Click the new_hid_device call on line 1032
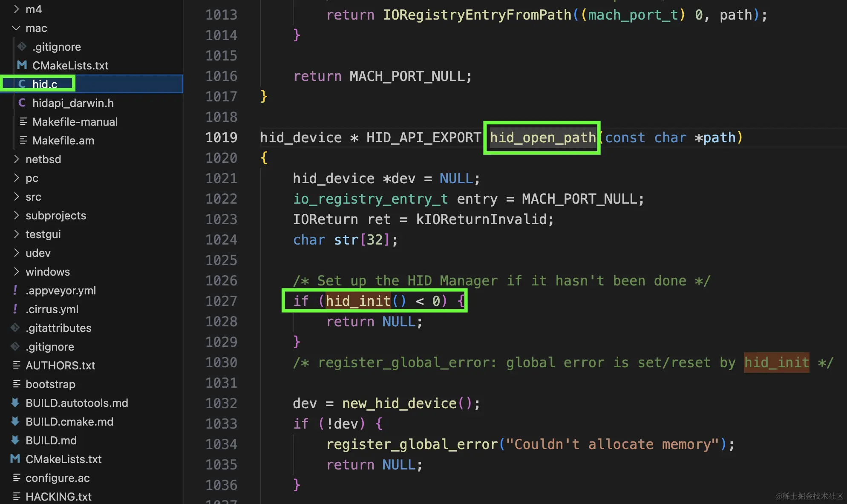This screenshot has height=504, width=847. pyautogui.click(x=399, y=403)
